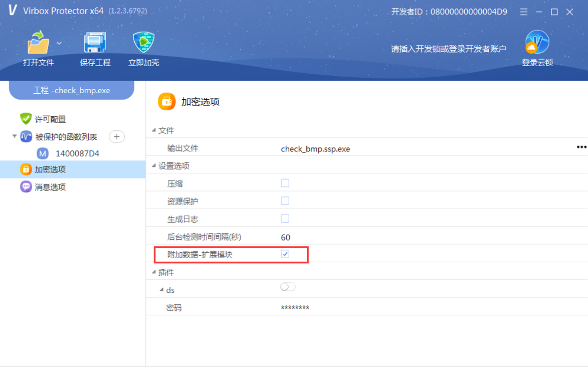This screenshot has width=588, height=367.
Task: Enable the 压缩 checkbox
Action: [285, 183]
